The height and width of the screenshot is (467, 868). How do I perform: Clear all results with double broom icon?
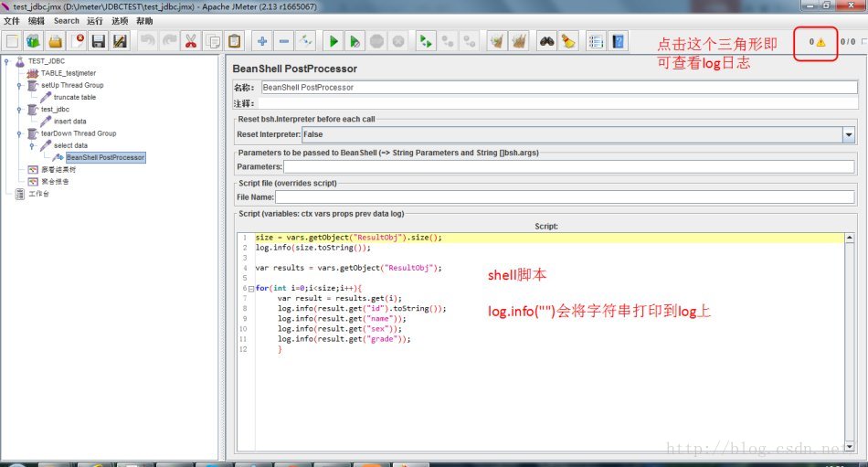tap(519, 41)
